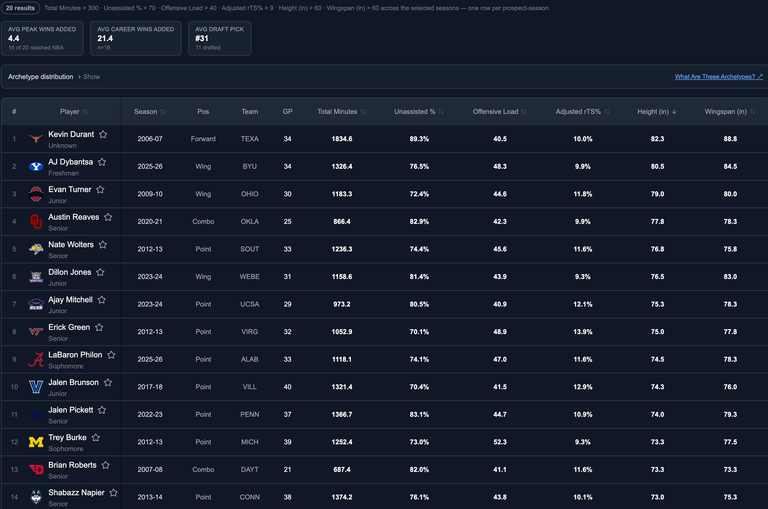The height and width of the screenshot is (509, 768).
Task: Toggle the star next to AJ Dybantsa
Action: point(102,162)
